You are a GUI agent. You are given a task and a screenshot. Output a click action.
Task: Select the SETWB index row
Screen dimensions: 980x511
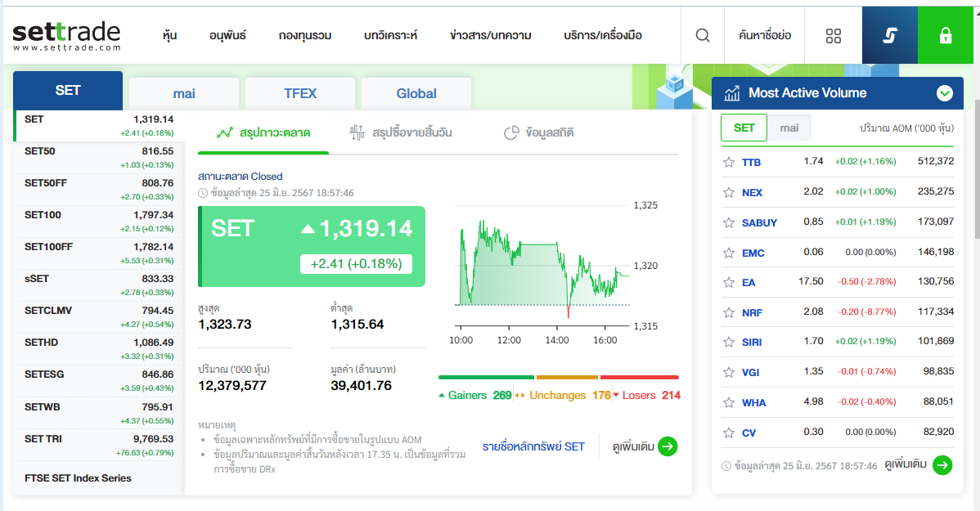click(99, 414)
